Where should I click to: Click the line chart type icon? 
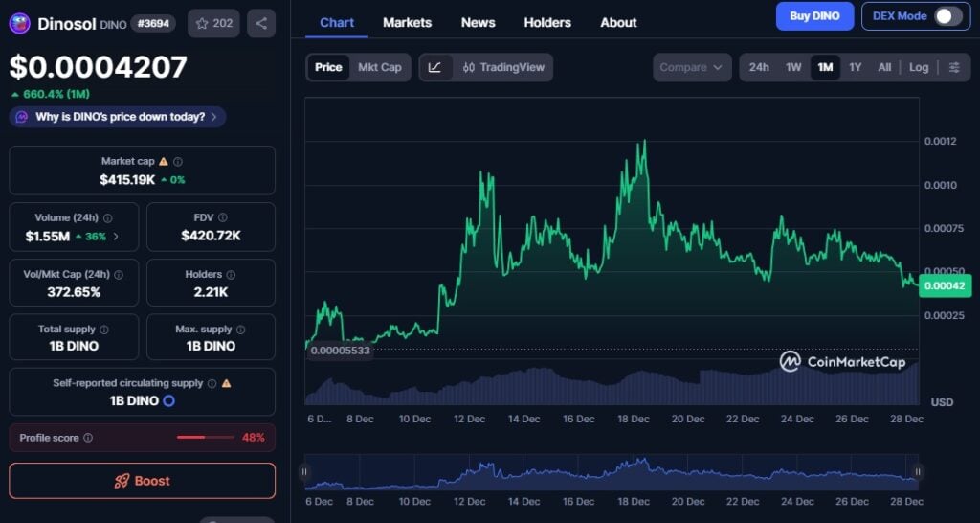[435, 67]
